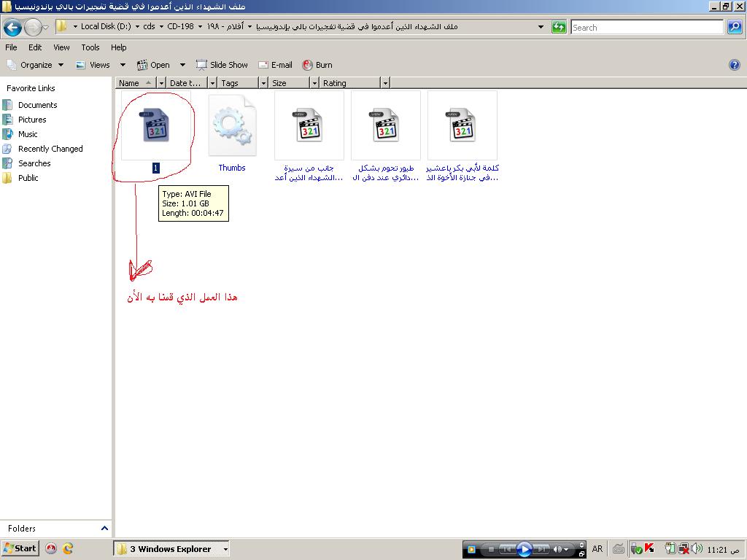This screenshot has height=560, width=747.
Task: Click the Kaspersky icon in system tray
Action: coord(649,548)
